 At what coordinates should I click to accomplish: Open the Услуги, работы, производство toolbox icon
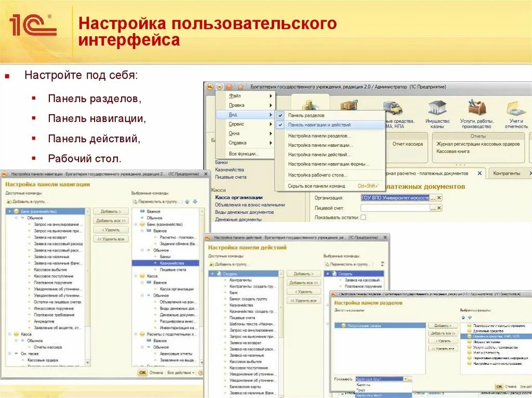tap(477, 107)
